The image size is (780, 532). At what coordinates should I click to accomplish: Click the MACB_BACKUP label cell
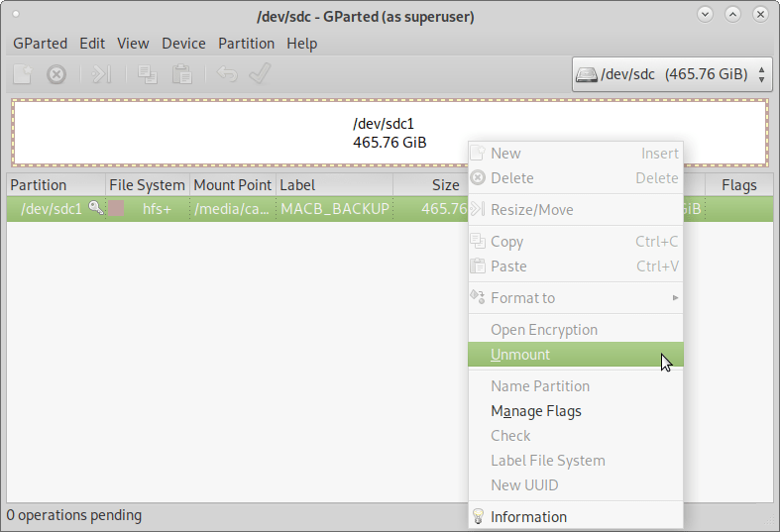(x=335, y=209)
